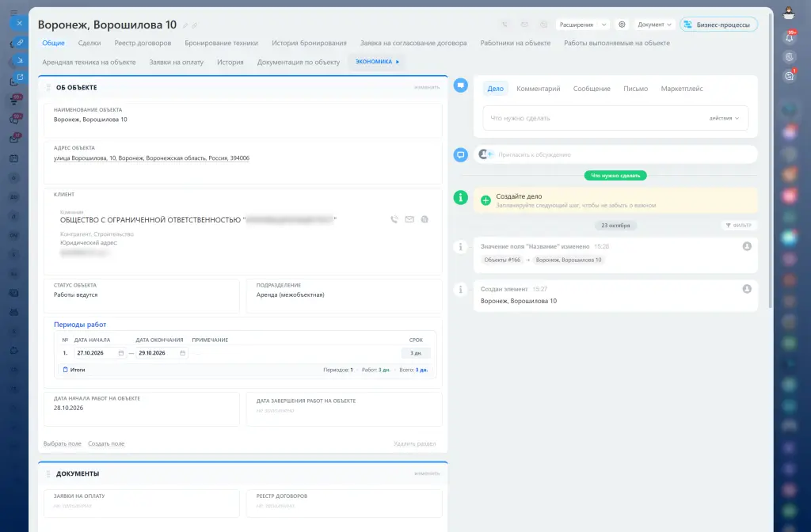The width and height of the screenshot is (811, 532).
Task: Click the object address link text
Action: coord(151,158)
